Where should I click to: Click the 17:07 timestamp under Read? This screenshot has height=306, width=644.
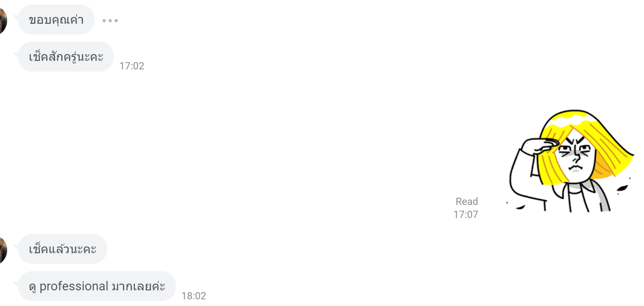466,214
